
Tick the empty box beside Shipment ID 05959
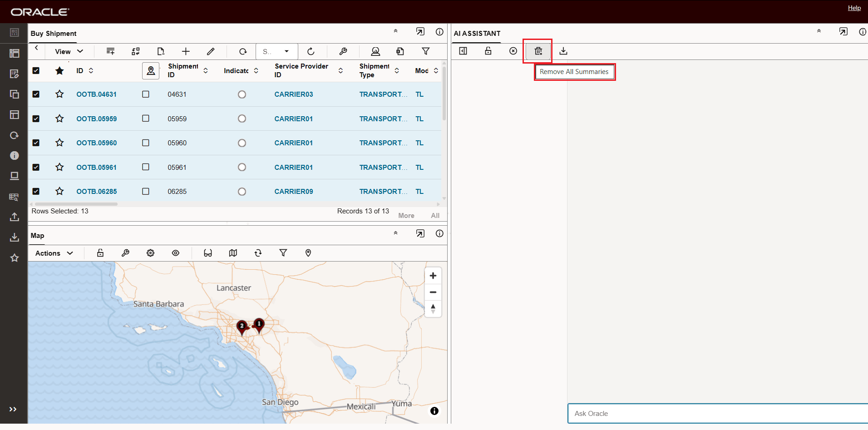146,119
